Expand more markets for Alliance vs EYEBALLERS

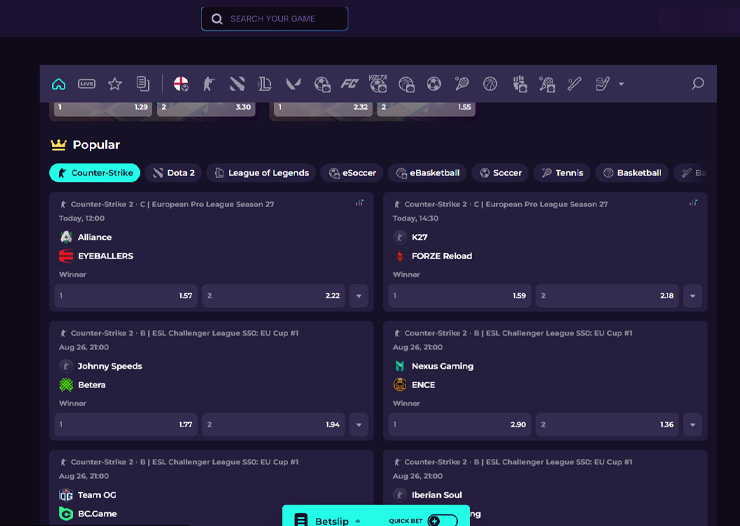pyautogui.click(x=359, y=296)
